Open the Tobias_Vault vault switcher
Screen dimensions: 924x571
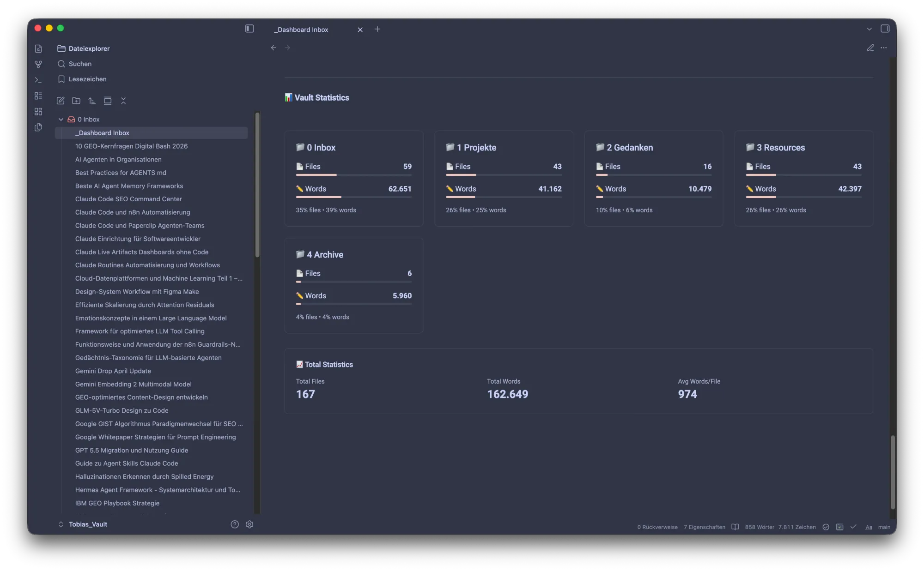[83, 524]
